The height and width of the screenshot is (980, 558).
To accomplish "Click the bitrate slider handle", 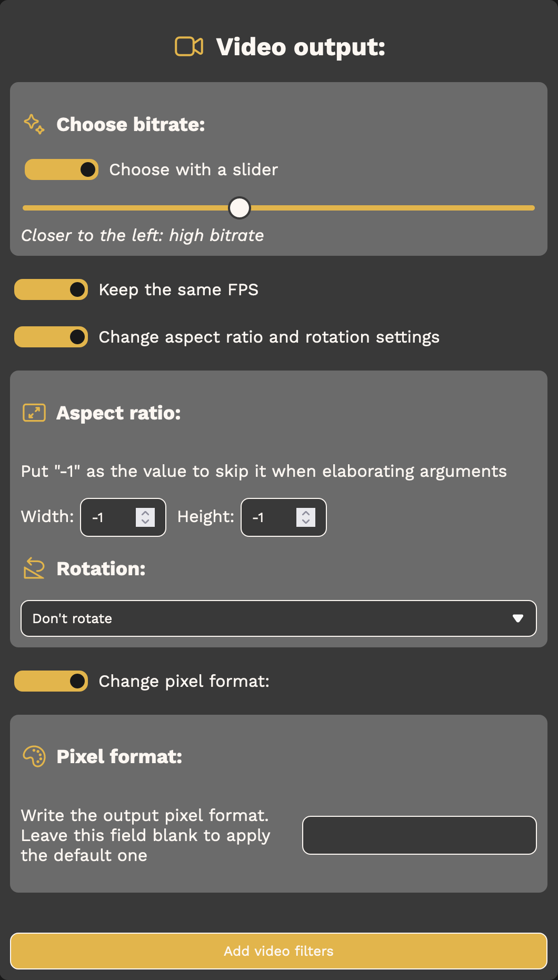I will pyautogui.click(x=240, y=208).
